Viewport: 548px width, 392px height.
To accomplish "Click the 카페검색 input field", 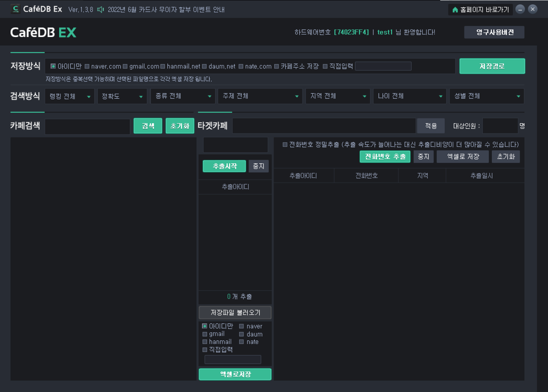I will (x=87, y=126).
